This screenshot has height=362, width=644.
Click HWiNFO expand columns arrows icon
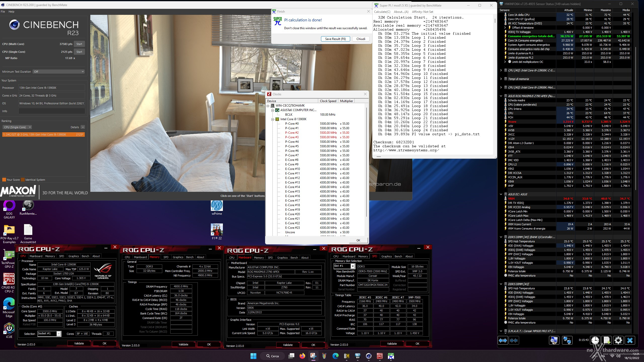point(503,340)
